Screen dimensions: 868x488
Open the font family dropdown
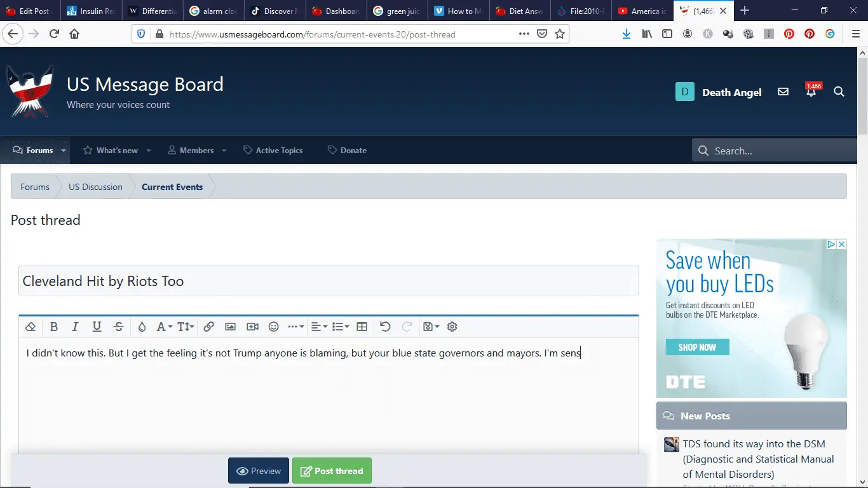pos(164,327)
